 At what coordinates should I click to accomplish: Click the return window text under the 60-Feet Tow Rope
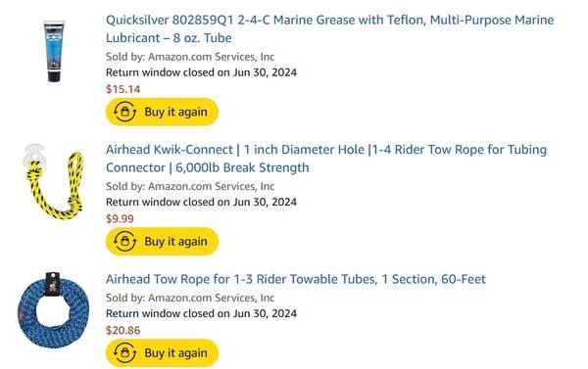201,313
